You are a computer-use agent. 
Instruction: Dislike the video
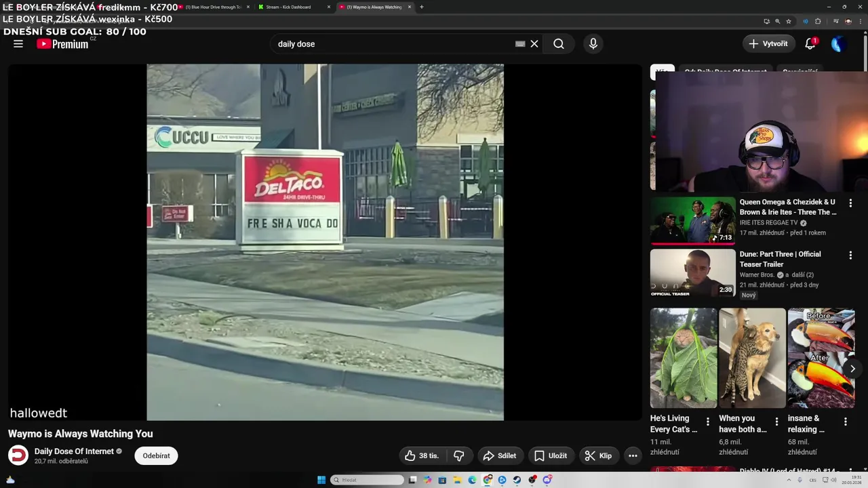pos(458,456)
